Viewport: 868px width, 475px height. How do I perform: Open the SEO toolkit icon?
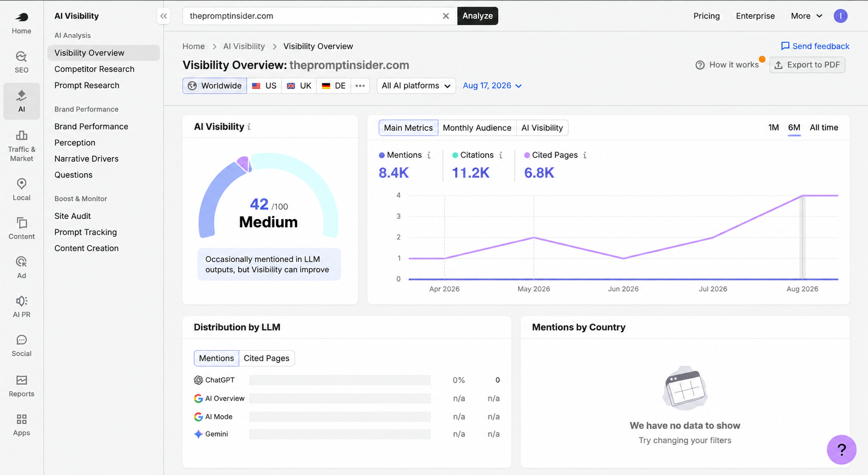point(22,62)
